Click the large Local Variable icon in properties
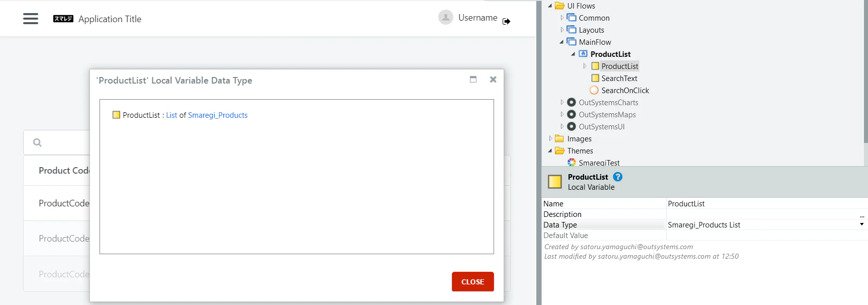The image size is (868, 305). 555,182
